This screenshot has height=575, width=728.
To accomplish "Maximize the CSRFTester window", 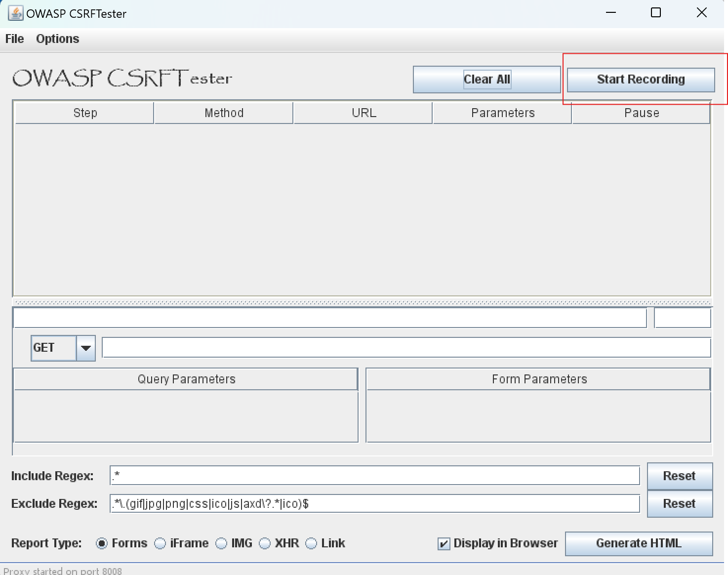I will click(x=656, y=13).
